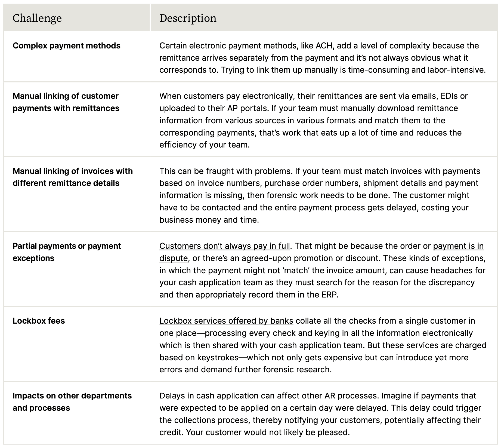Click the word "ACH" in the first description
This screenshot has height=448, width=501.
(324, 46)
